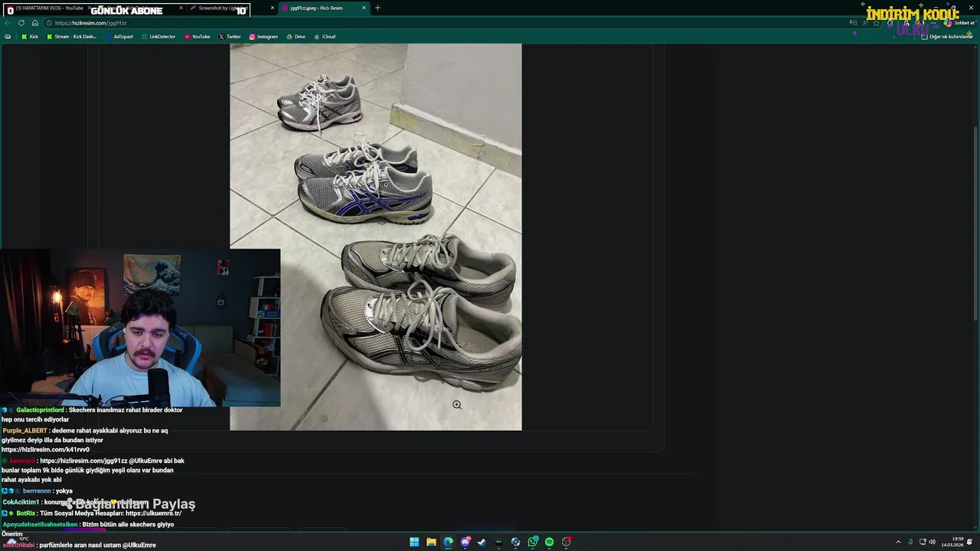Close the Screenshot by Lightshot tab
This screenshot has width=980, height=551.
[x=273, y=8]
